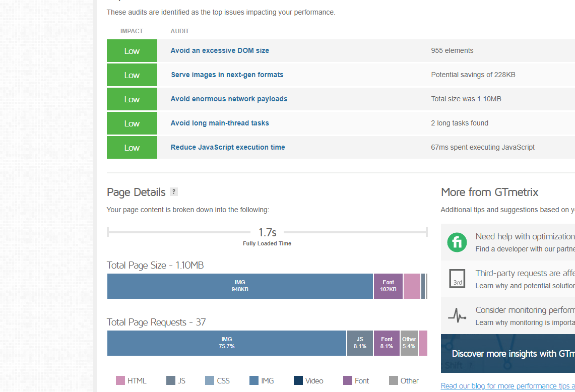
Task: Click the Low impact badge for DOM size
Action: 132,50
